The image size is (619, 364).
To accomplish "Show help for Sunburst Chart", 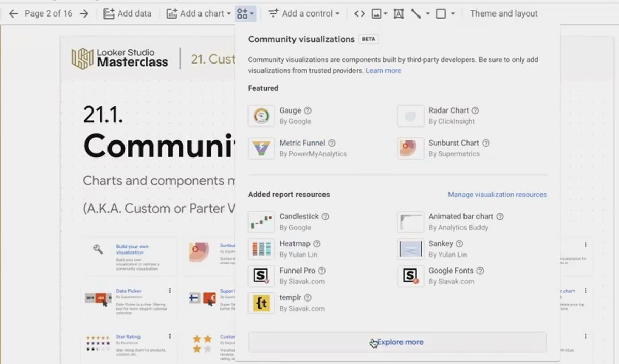I will click(486, 143).
